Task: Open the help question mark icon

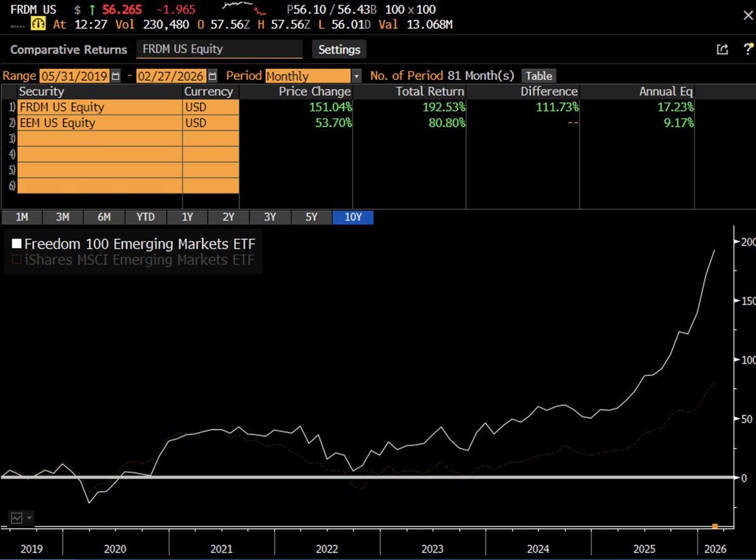Action: click(x=748, y=50)
